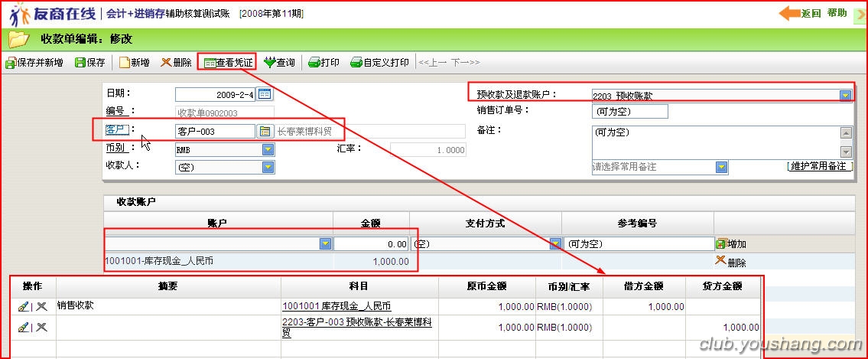868x359 pixels.
Task: Click the 增加 add row button
Action: pos(730,243)
